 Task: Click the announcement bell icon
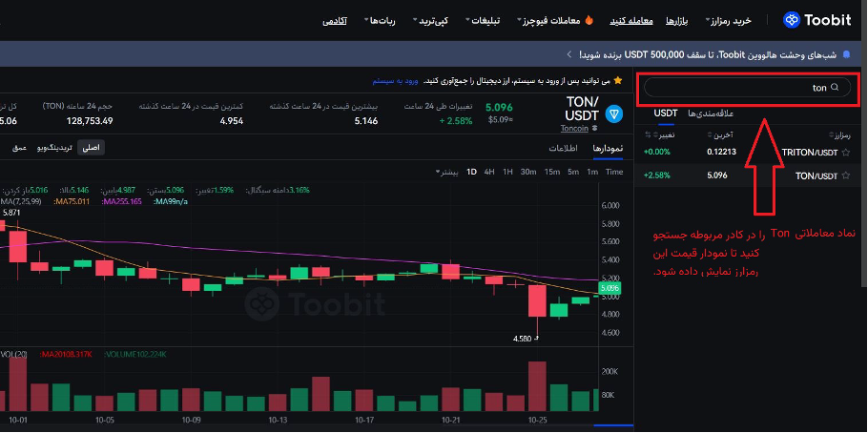pyautogui.click(x=846, y=54)
